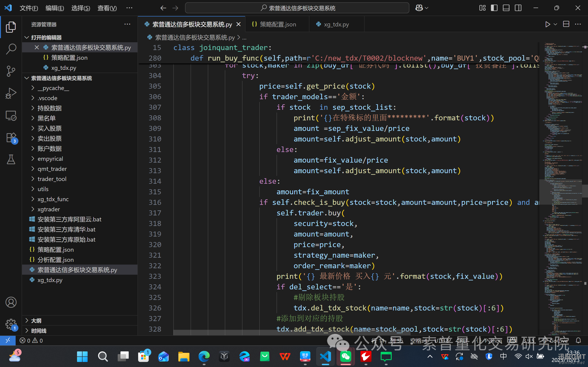Click the Run Python File play button

[x=548, y=24]
